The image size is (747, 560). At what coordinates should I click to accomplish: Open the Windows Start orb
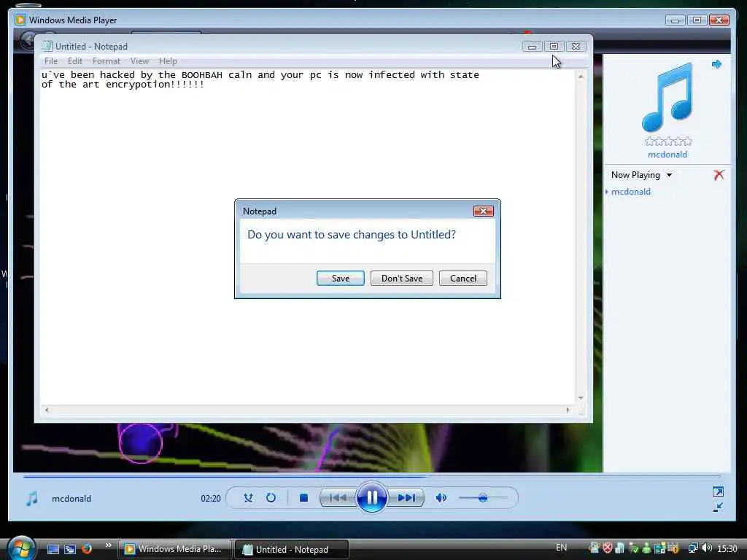21,548
